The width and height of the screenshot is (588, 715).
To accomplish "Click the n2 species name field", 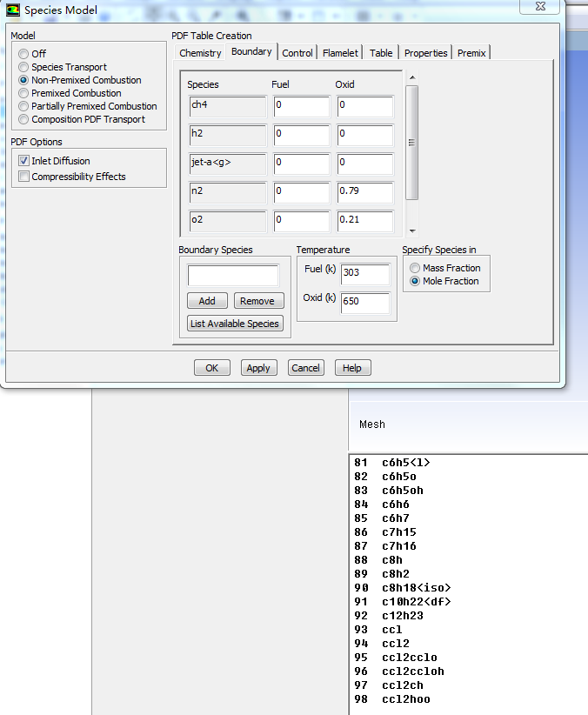I will [x=228, y=193].
